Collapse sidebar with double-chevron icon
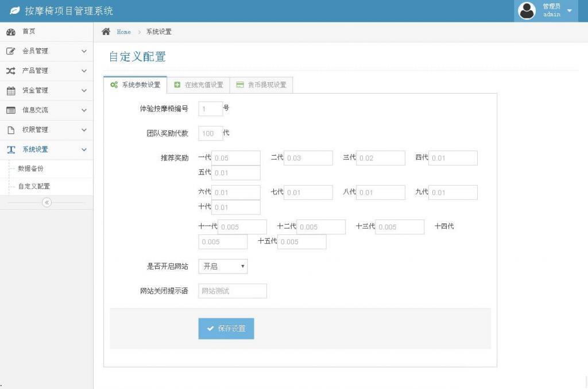The image size is (588, 389). coord(47,203)
